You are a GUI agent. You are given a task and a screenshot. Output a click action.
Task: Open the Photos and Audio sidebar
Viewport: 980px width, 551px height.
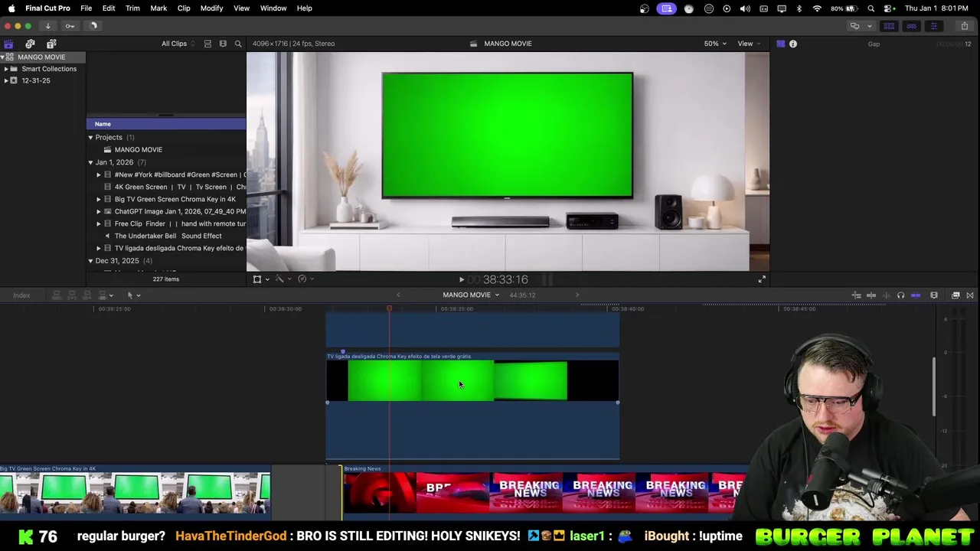30,44
